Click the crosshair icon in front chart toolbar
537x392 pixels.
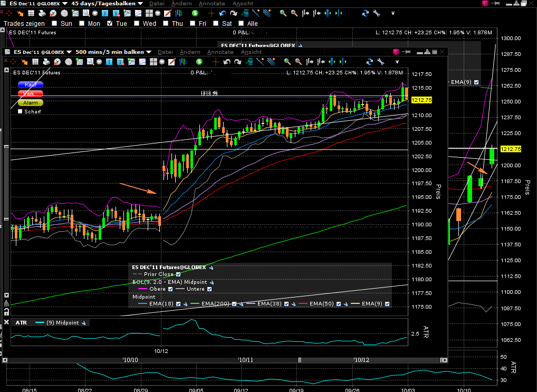point(216,62)
